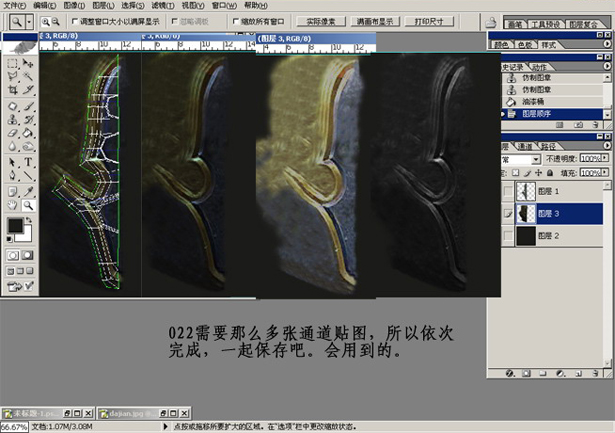Expand the 不透明度 opacity arrow
The image size is (615, 433).
602,159
